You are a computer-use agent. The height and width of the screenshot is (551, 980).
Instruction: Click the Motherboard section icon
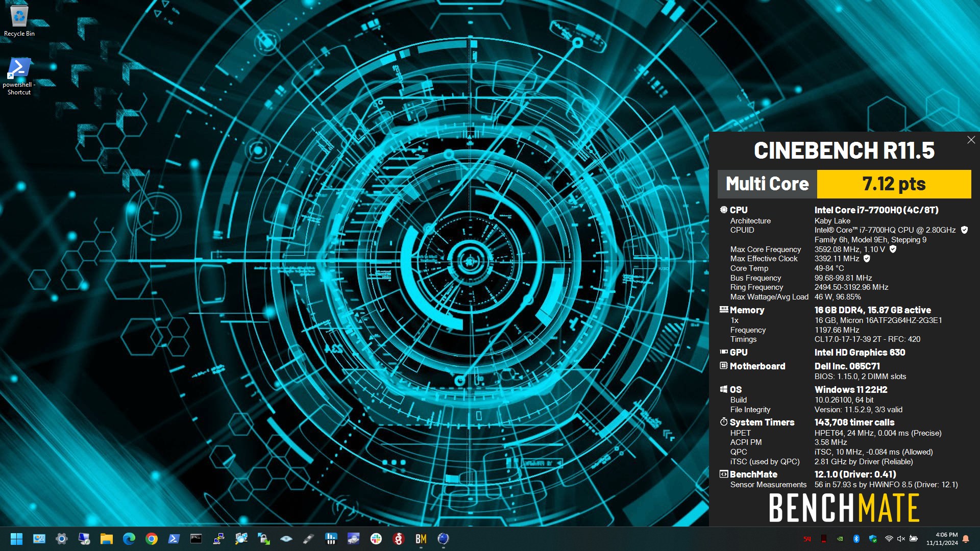coord(723,366)
